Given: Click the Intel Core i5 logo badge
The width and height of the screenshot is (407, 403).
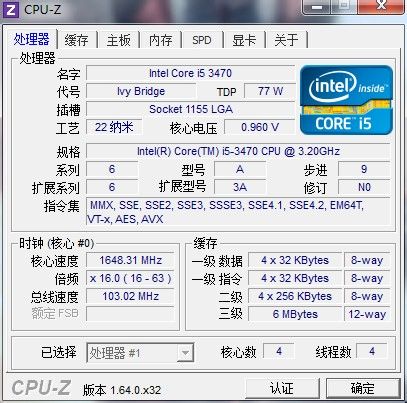Looking at the screenshot, I should pos(346,100).
